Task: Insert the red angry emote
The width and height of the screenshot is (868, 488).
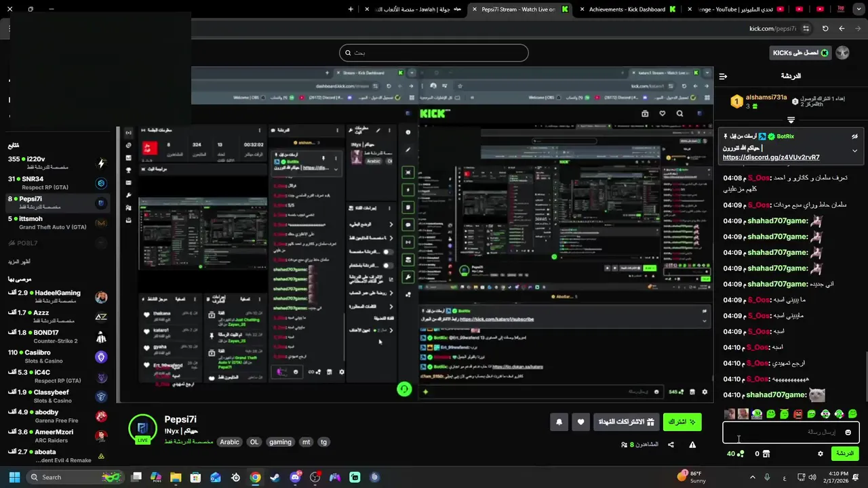Action: (x=798, y=414)
